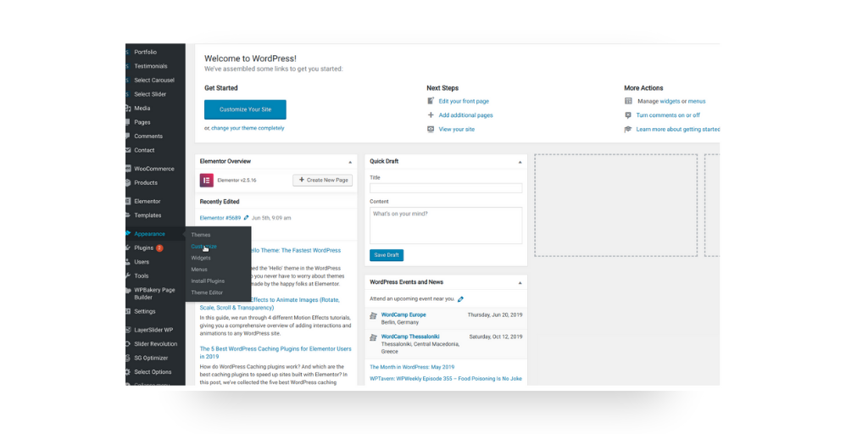Open the Add additional pages link

(465, 115)
